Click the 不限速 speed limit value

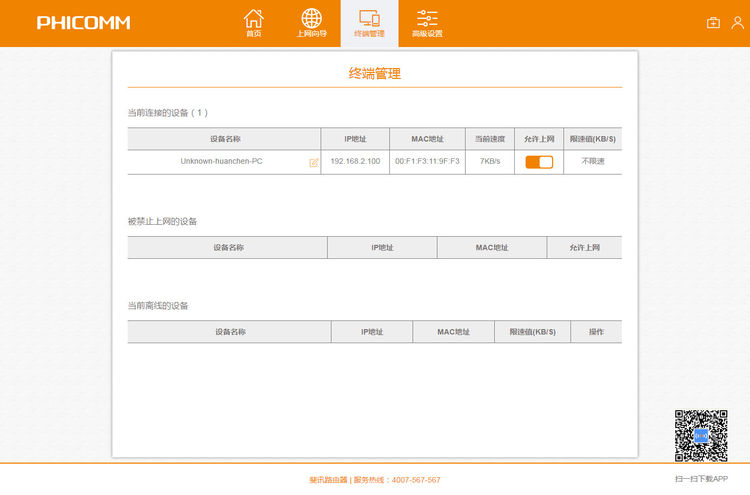tap(592, 161)
